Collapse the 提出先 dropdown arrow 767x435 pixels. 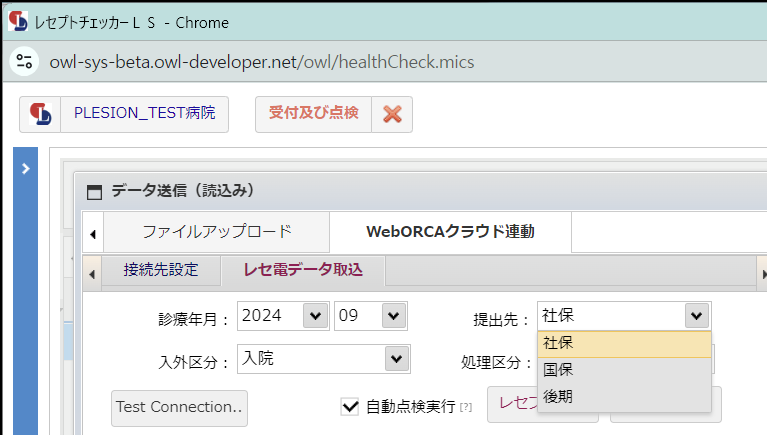pyautogui.click(x=697, y=316)
